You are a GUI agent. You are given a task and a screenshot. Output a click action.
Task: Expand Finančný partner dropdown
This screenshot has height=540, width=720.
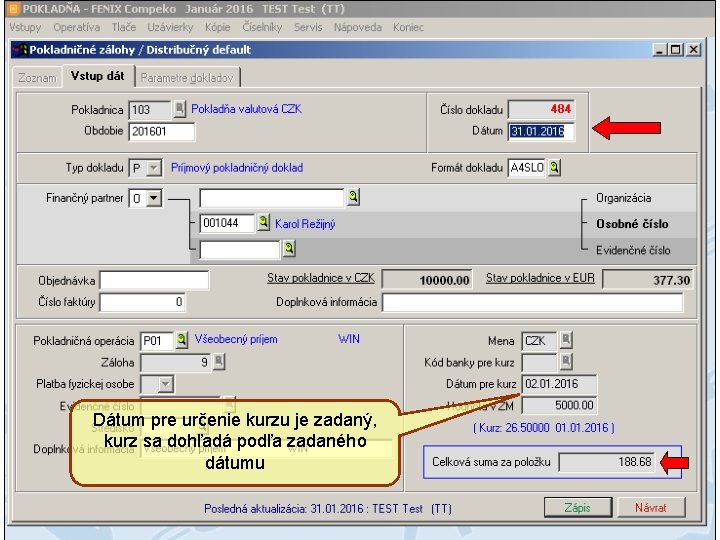click(154, 198)
